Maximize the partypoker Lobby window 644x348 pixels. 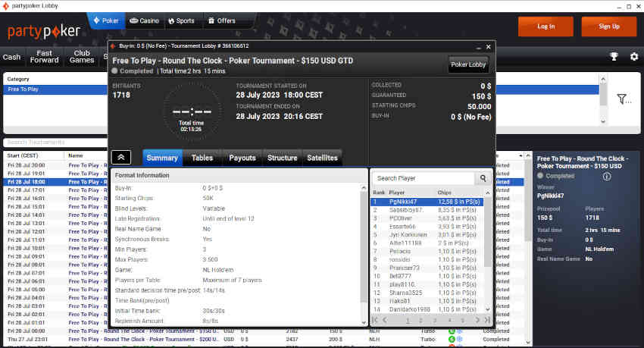[629, 6]
